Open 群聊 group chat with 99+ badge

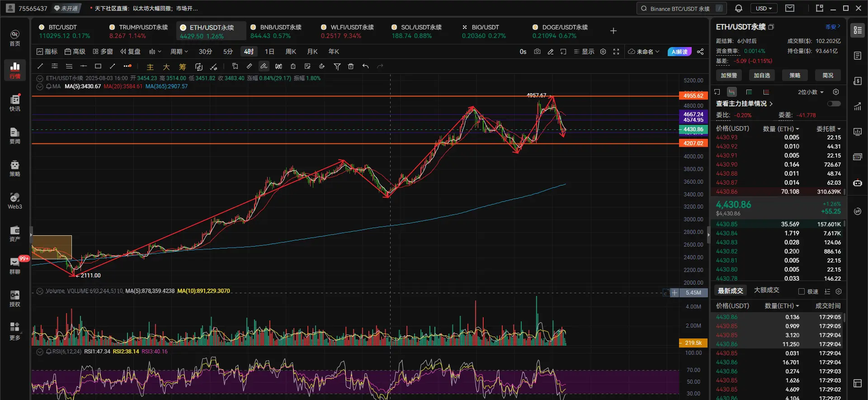pyautogui.click(x=15, y=266)
